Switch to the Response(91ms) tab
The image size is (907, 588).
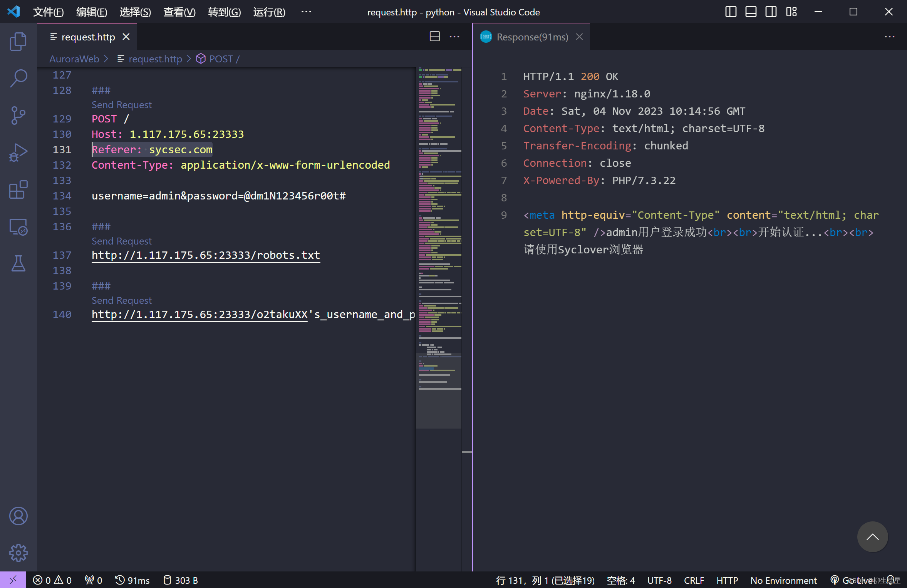click(x=532, y=37)
